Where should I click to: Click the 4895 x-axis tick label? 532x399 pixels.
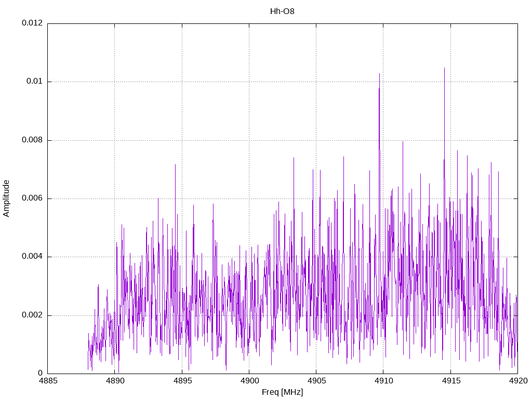click(182, 381)
